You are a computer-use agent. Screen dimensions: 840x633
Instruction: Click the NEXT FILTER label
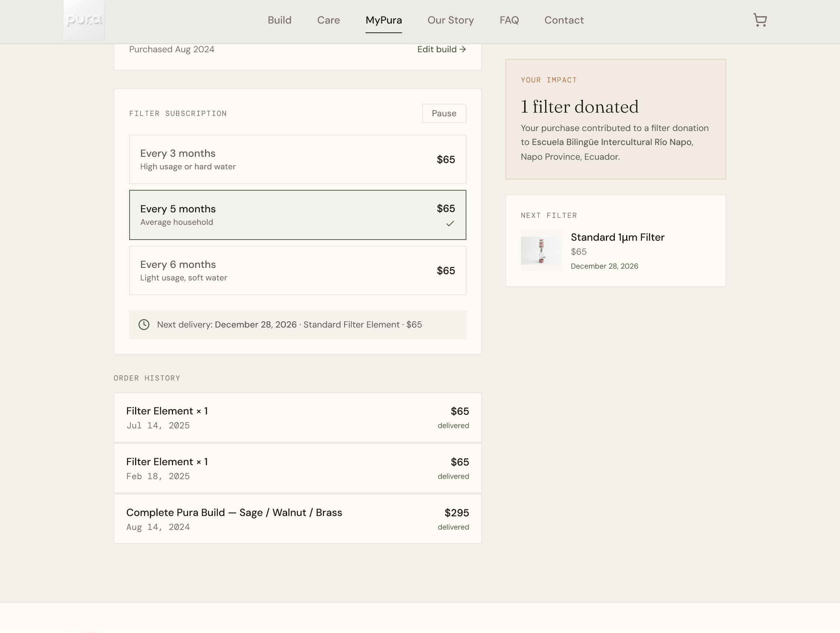pos(549,216)
